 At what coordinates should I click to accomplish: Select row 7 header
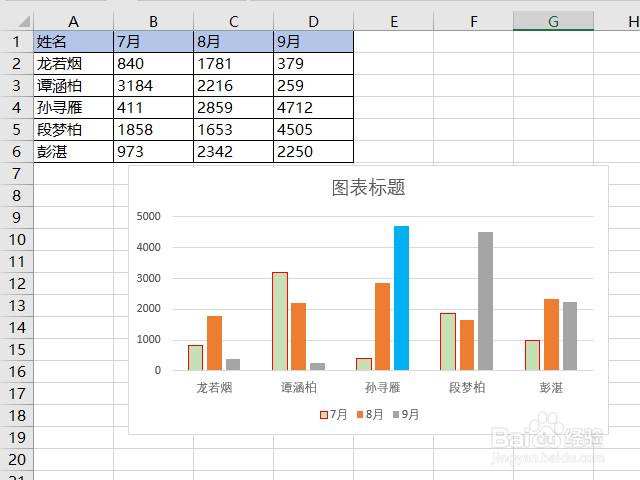tap(16, 174)
